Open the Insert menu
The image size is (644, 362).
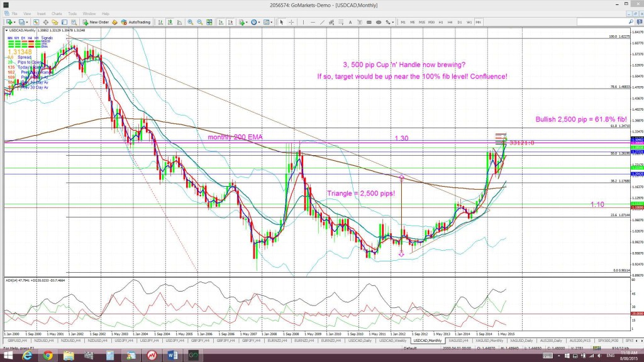42,14
